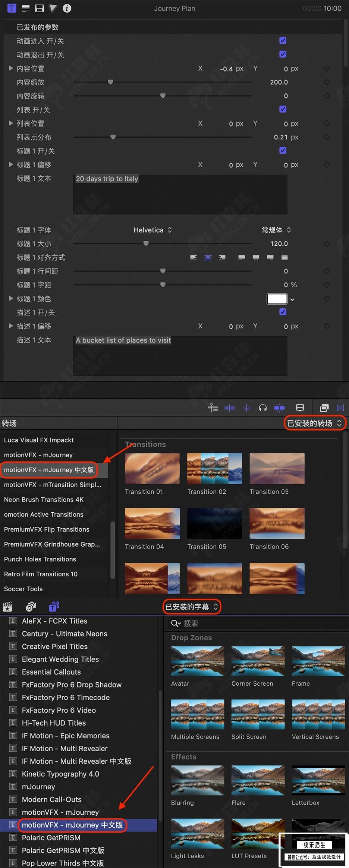Open the Generator inspector triangle icon
Viewport: 349px width, 868px height.
(x=53, y=8)
